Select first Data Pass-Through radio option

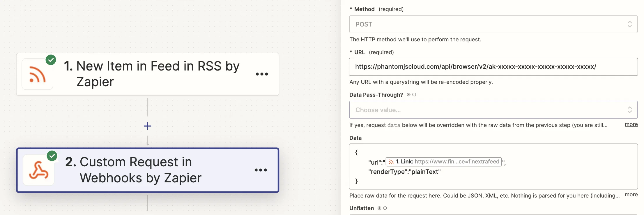tap(408, 94)
